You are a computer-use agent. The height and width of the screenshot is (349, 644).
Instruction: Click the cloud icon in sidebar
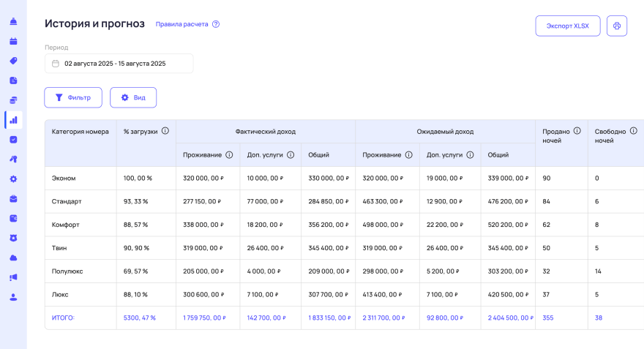point(13,258)
